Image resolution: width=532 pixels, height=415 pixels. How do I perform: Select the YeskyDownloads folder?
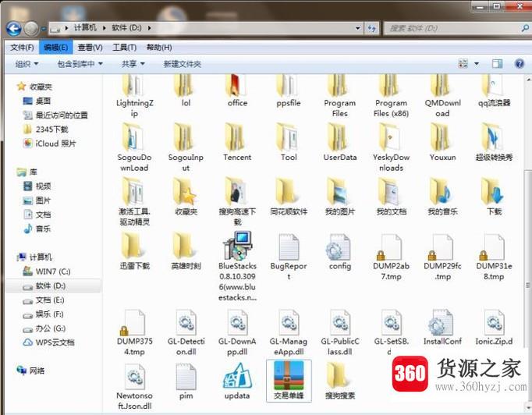click(391, 147)
